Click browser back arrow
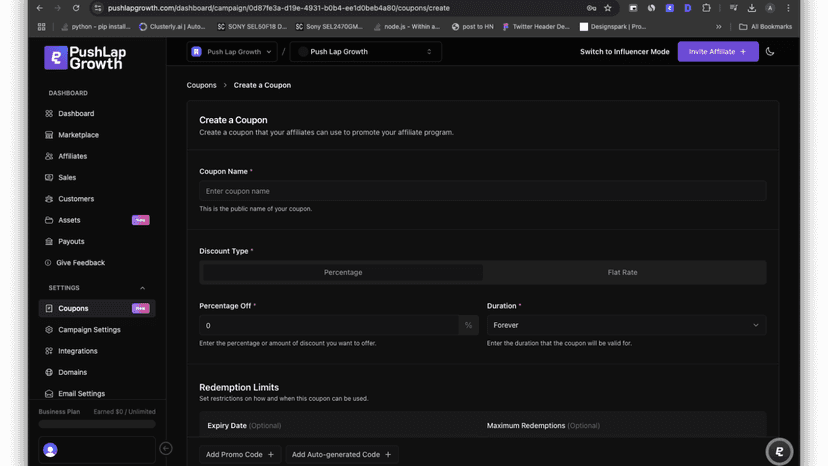 click(x=40, y=8)
